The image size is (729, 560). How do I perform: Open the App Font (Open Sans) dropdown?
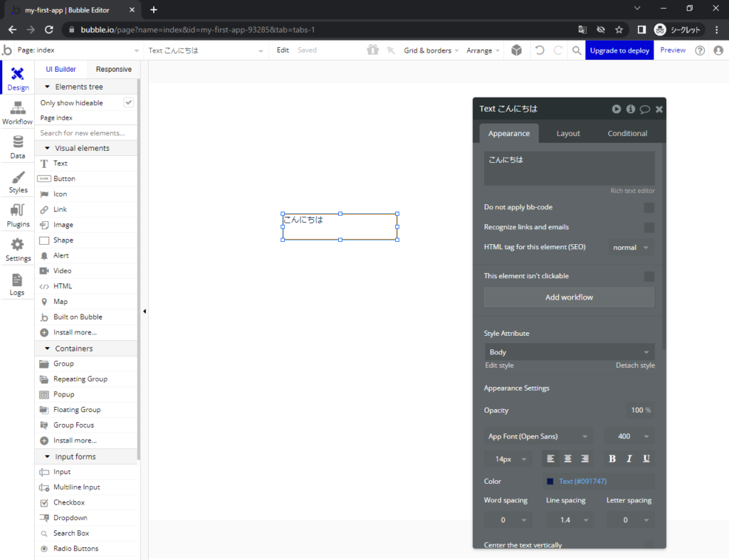coord(537,436)
